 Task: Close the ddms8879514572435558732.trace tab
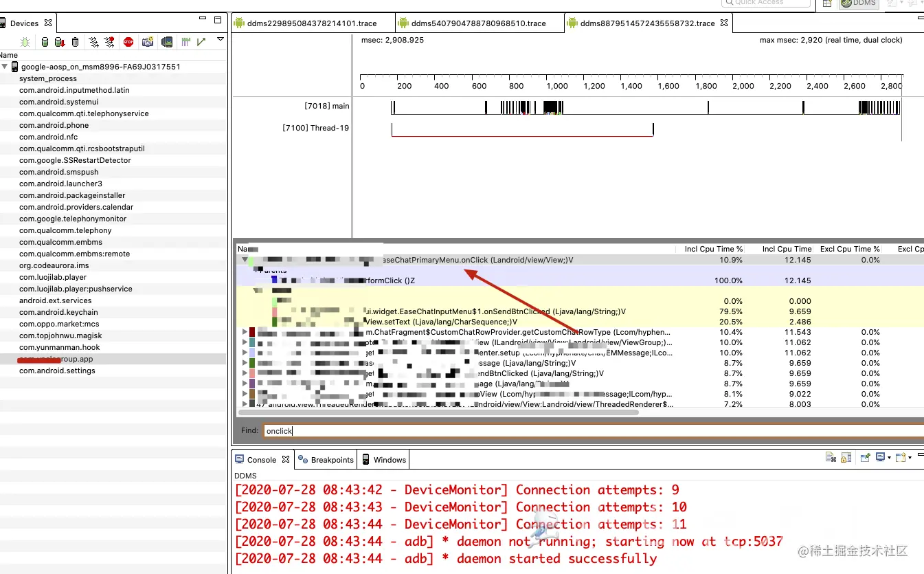(x=724, y=23)
